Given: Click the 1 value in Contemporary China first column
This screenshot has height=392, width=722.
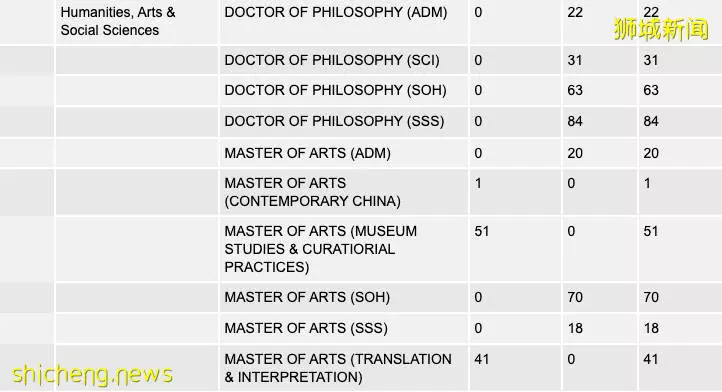Looking at the screenshot, I should pyautogui.click(x=478, y=183).
